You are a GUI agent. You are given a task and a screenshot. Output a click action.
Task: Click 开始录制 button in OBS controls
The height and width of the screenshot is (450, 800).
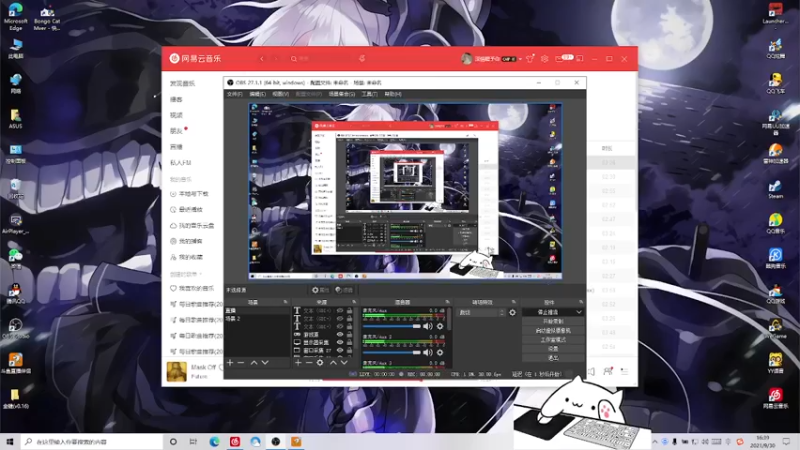pos(553,321)
